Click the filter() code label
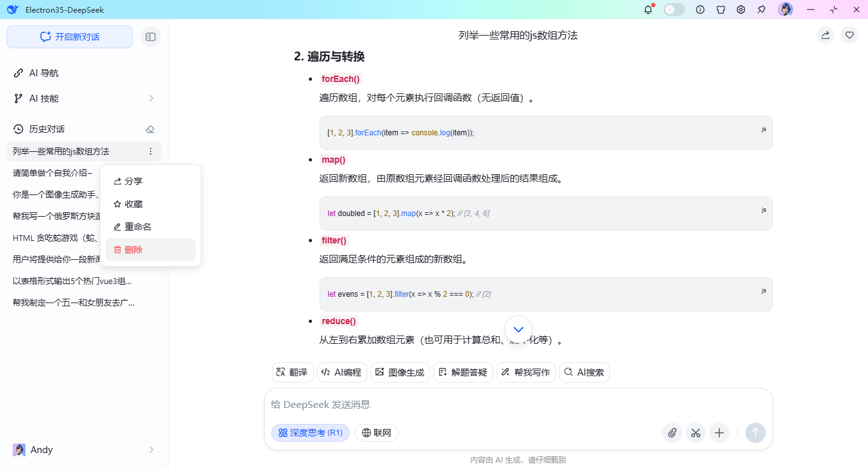Screen dimensions: 868x469 [334, 240]
